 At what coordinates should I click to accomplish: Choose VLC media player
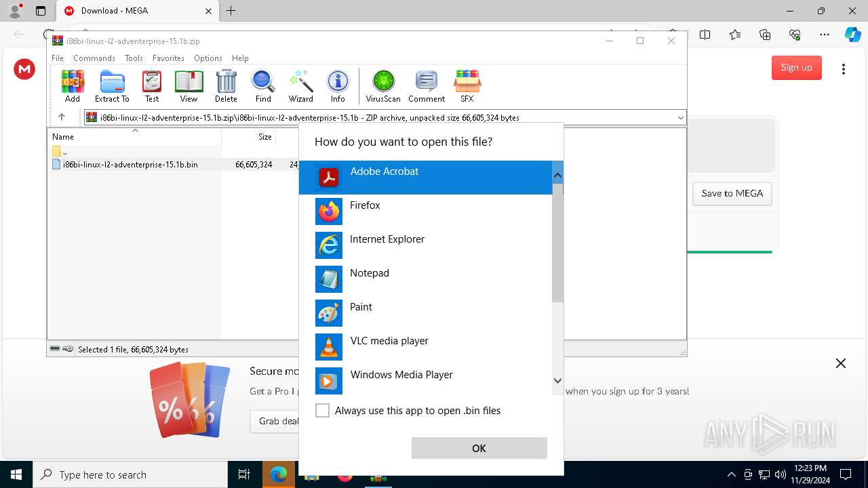coord(426,347)
